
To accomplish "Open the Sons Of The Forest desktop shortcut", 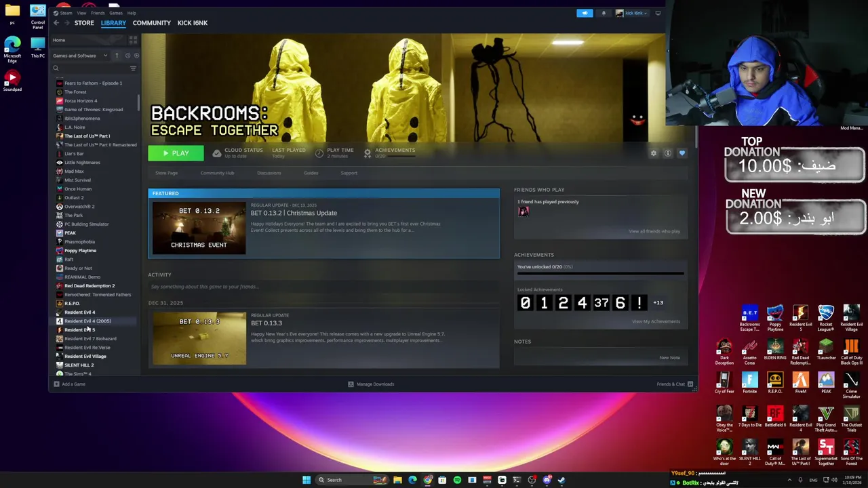I will (851, 453).
